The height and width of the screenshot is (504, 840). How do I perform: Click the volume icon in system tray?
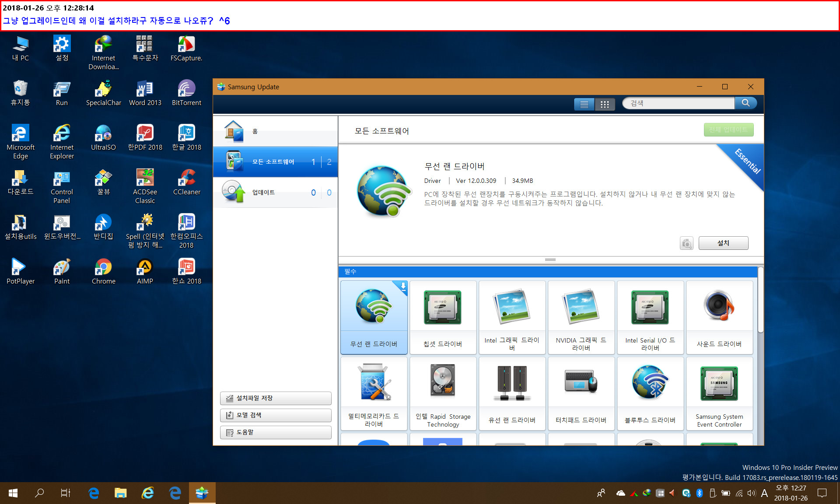pos(751,493)
